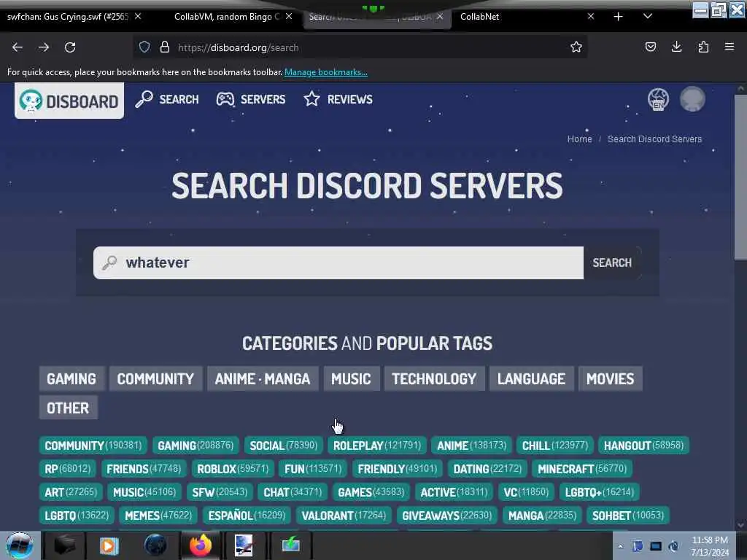Choose the MINECRAFT tag
Viewport: 747px width, 560px height.
[582, 469]
